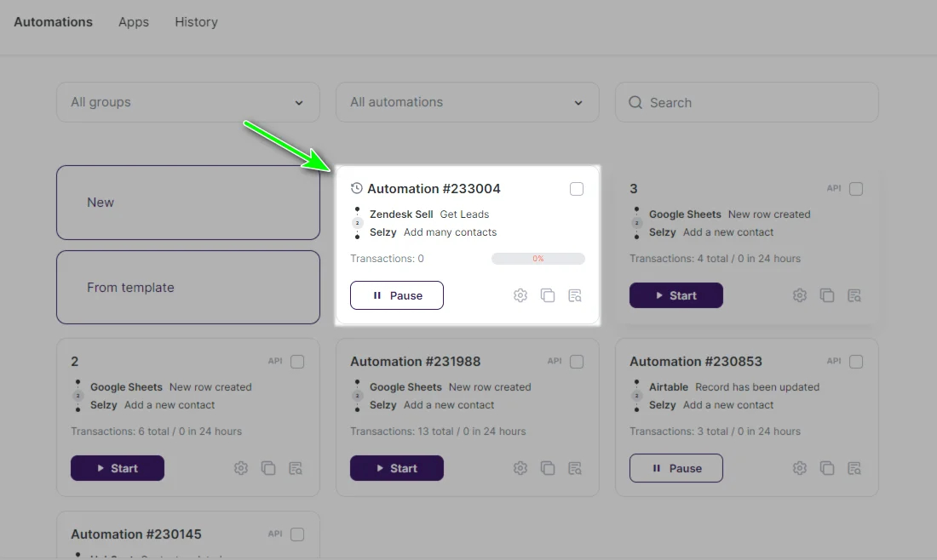Click the clock icon beside Automation #233004
The image size is (937, 560).
357,188
